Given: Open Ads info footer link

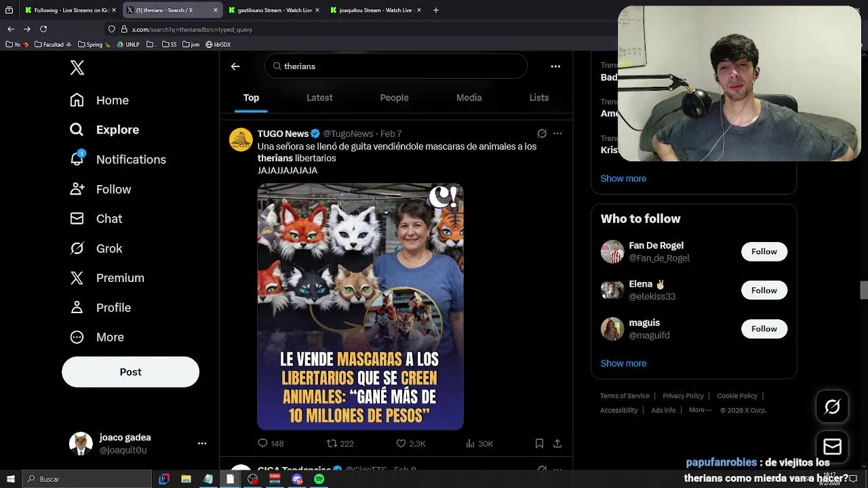Looking at the screenshot, I should tap(663, 410).
